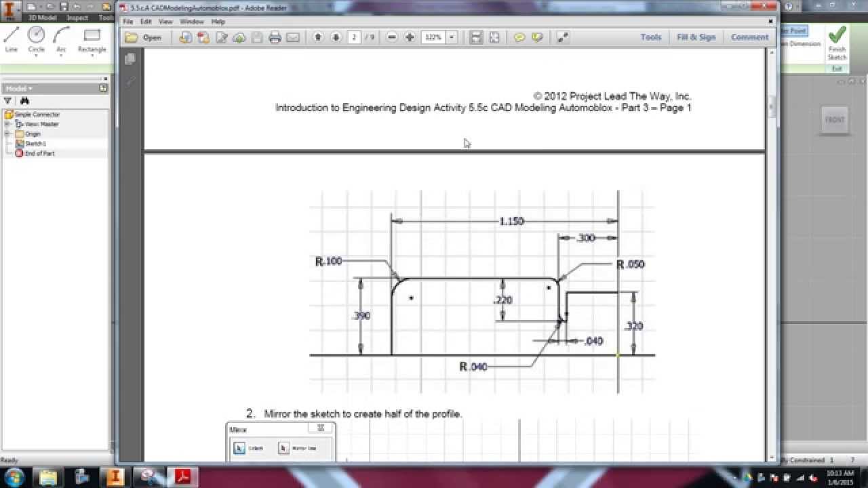Open the zoom percentage dropdown arrow
The image size is (868, 488).
click(x=452, y=37)
